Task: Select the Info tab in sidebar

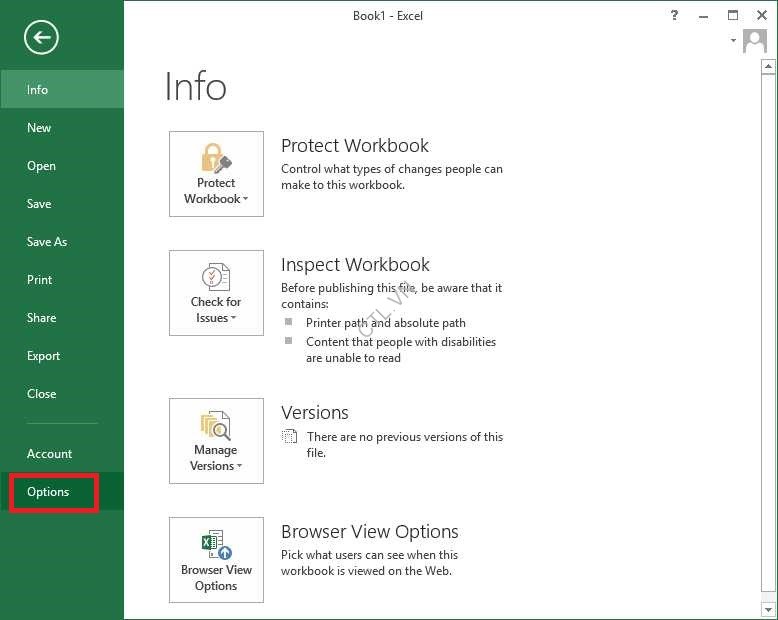Action: [x=62, y=89]
